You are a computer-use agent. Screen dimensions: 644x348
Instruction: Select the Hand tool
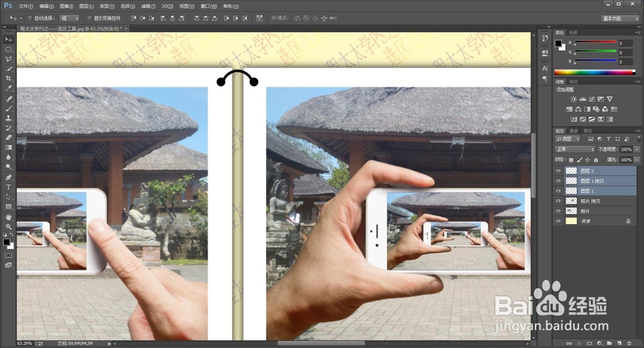[8, 217]
